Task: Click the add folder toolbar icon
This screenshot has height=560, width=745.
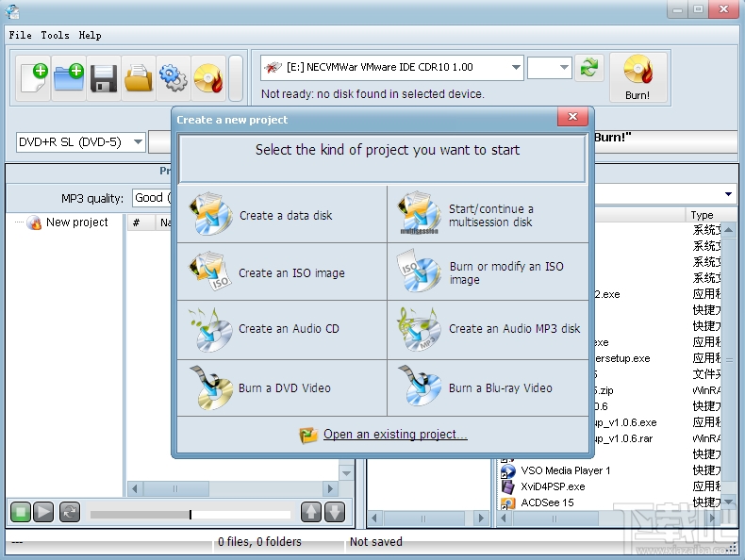Action: pos(69,78)
